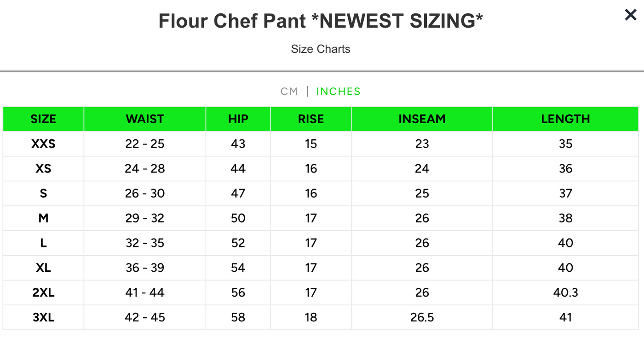Click the INSEAM column header

pyautogui.click(x=422, y=119)
